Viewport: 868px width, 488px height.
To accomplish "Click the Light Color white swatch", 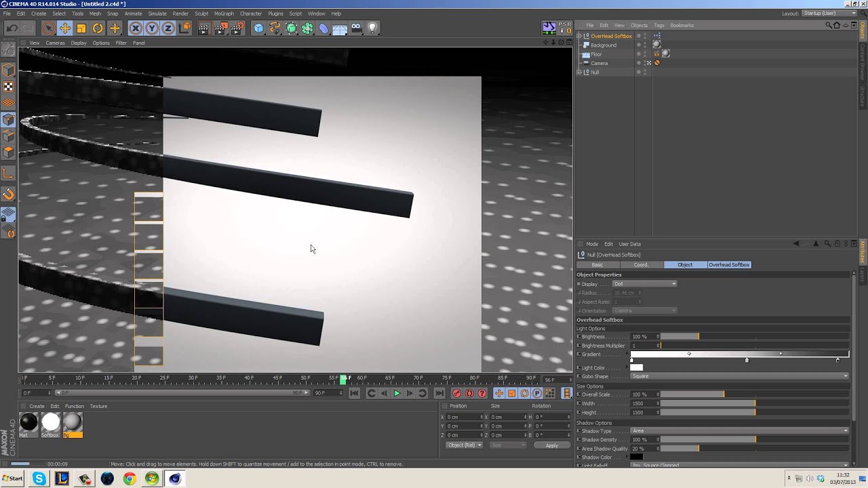I will [636, 367].
